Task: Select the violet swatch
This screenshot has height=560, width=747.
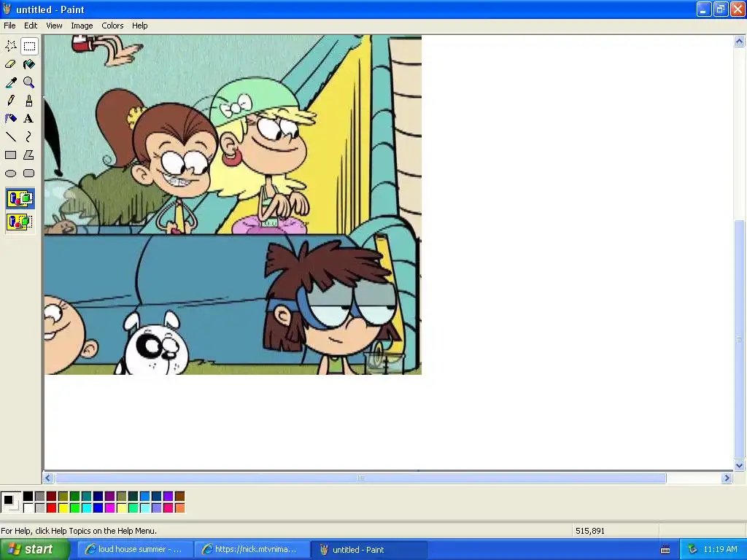Action: (169, 497)
